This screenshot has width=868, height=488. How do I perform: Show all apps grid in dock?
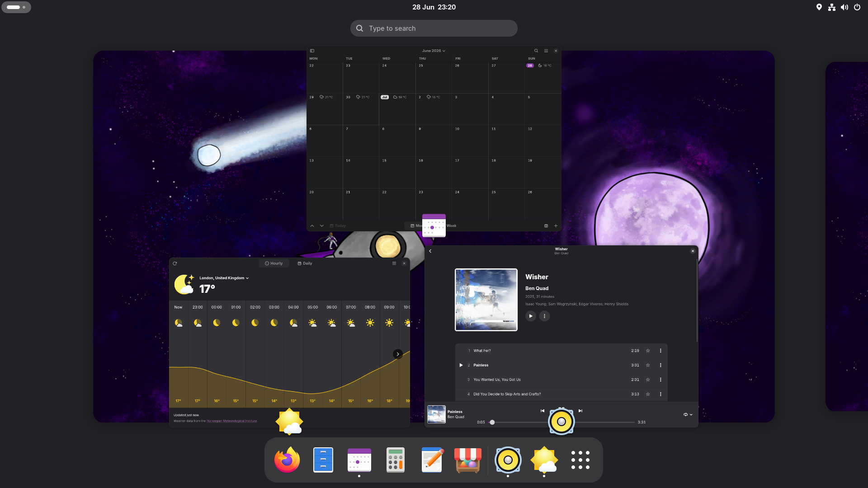coord(580,460)
